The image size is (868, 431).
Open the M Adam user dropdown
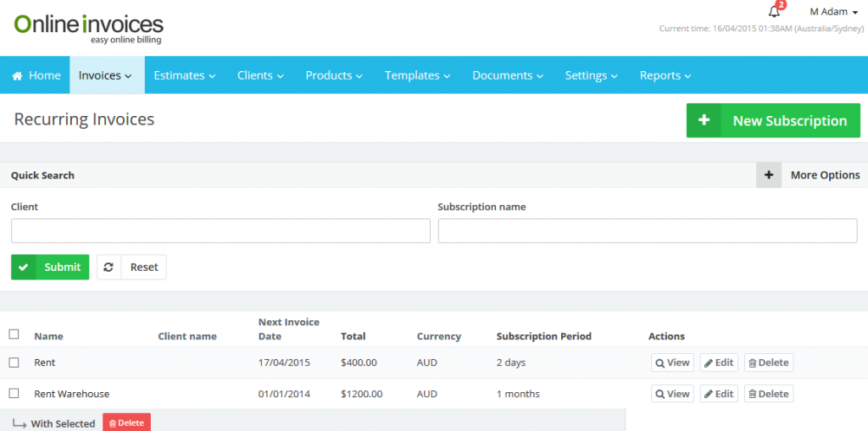tap(834, 12)
